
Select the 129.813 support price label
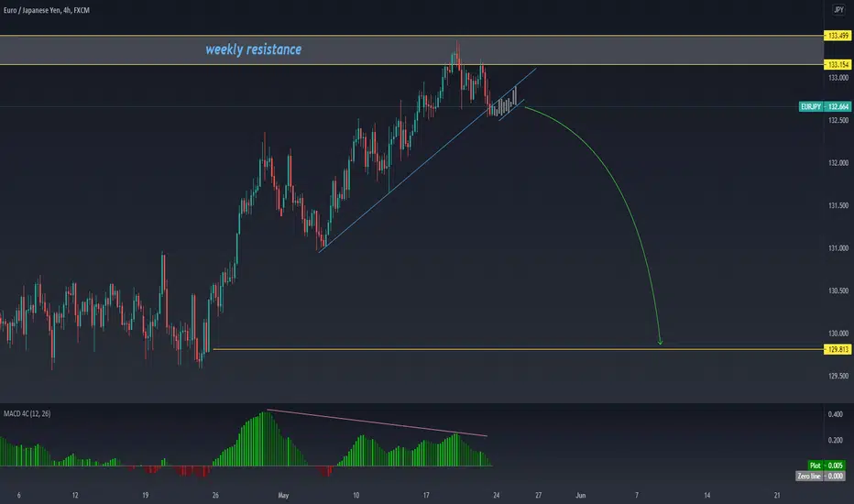click(838, 349)
